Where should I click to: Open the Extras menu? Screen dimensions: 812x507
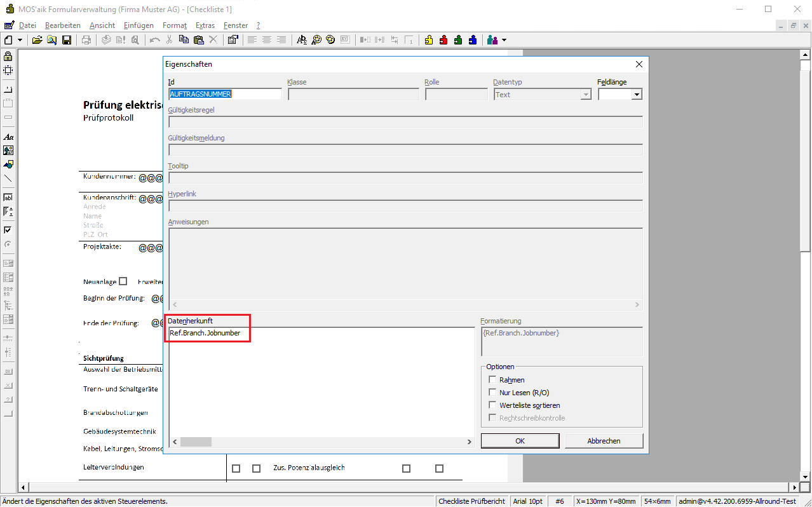coord(205,25)
